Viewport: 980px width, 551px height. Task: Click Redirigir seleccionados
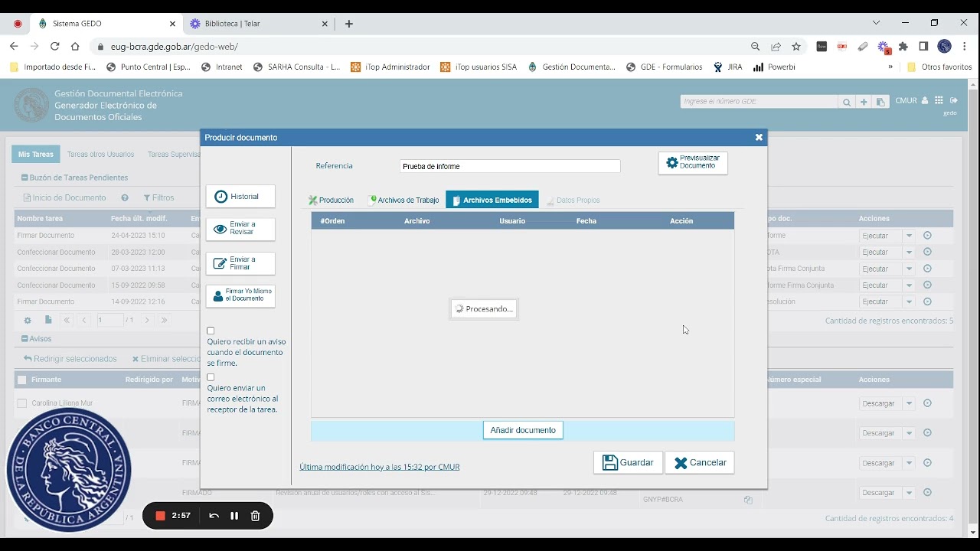pos(70,358)
